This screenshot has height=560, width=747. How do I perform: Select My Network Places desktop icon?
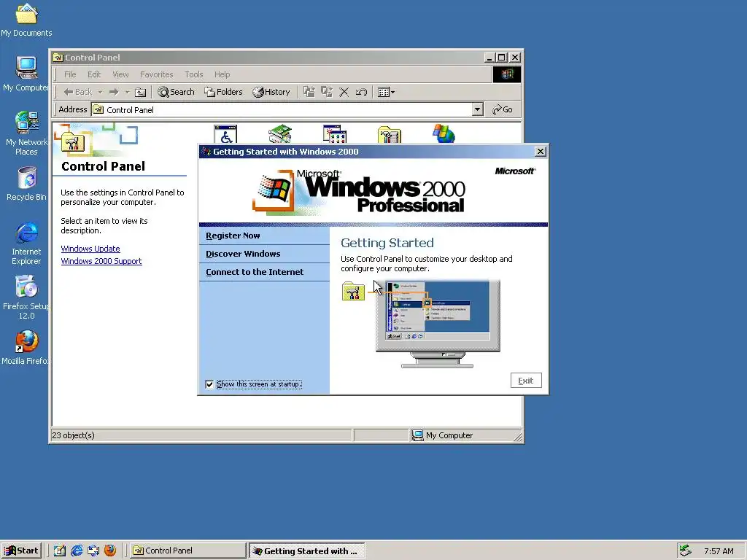click(26, 133)
